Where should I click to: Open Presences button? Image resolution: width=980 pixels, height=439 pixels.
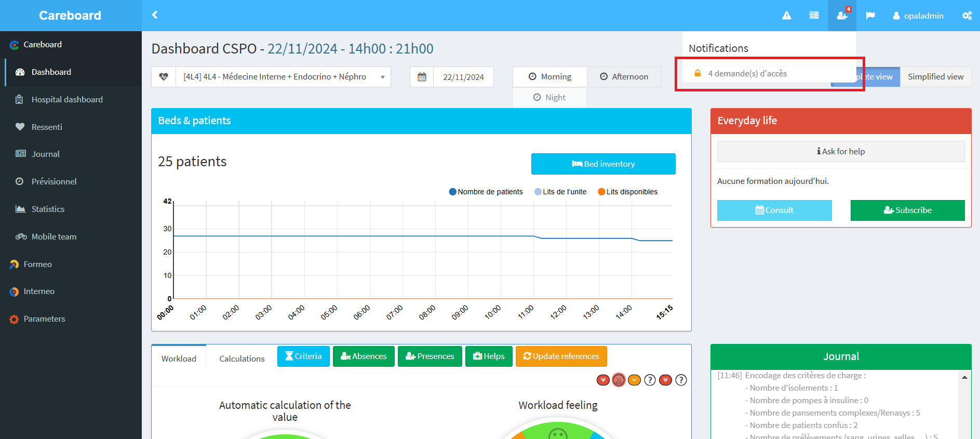pos(429,356)
